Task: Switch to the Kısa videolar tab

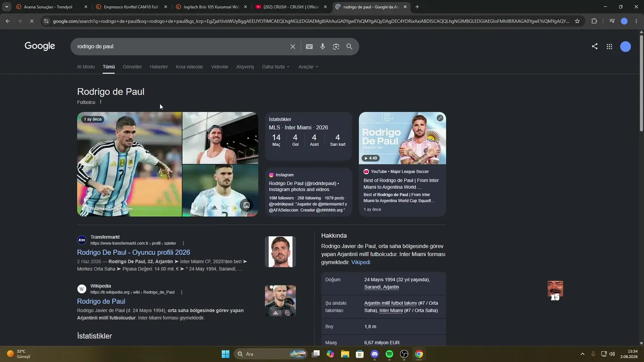Action: click(190, 67)
